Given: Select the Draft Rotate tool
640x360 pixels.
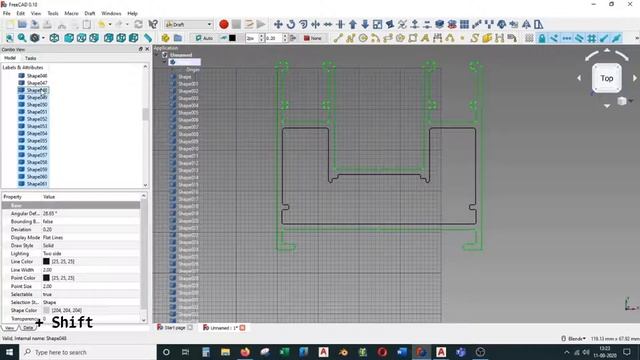Looking at the screenshot, I should click(291, 24).
